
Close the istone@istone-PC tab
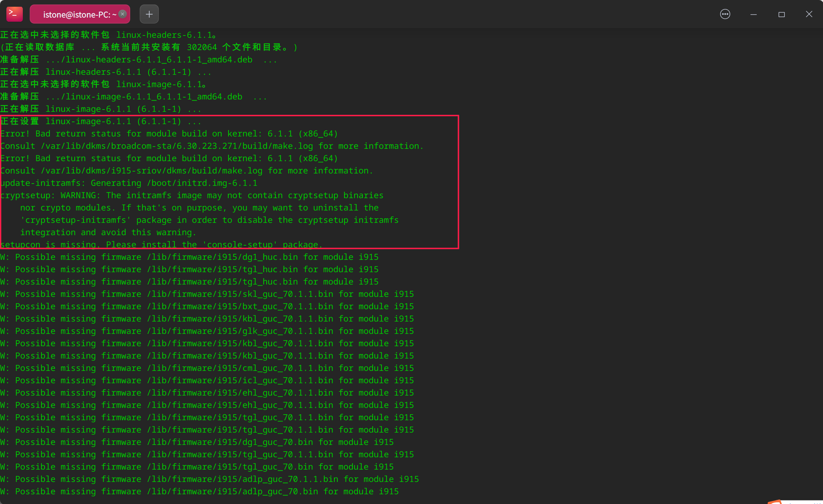click(122, 14)
